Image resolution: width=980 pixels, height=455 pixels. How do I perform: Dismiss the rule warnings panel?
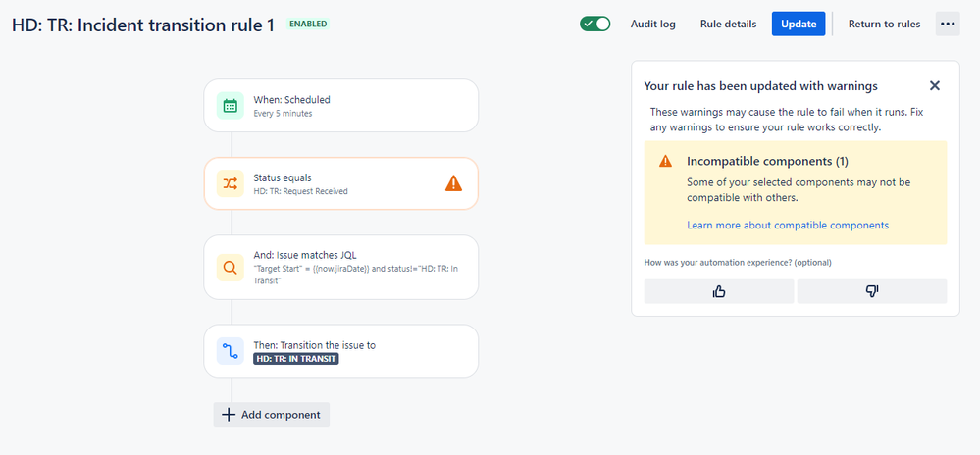[x=934, y=85]
